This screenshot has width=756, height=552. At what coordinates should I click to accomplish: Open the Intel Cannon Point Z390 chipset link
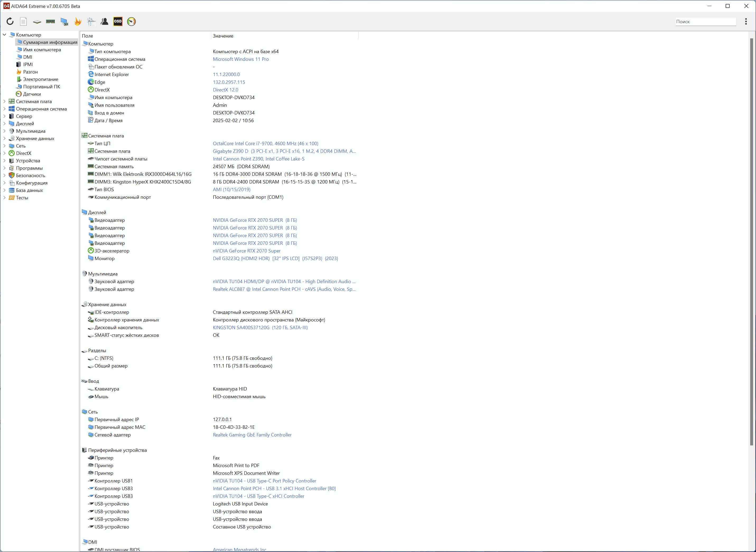259,159
